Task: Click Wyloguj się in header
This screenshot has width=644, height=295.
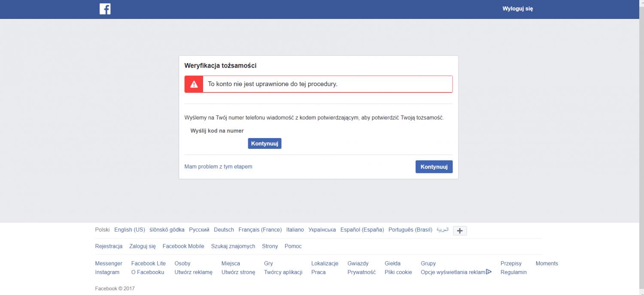Action: pos(517,9)
